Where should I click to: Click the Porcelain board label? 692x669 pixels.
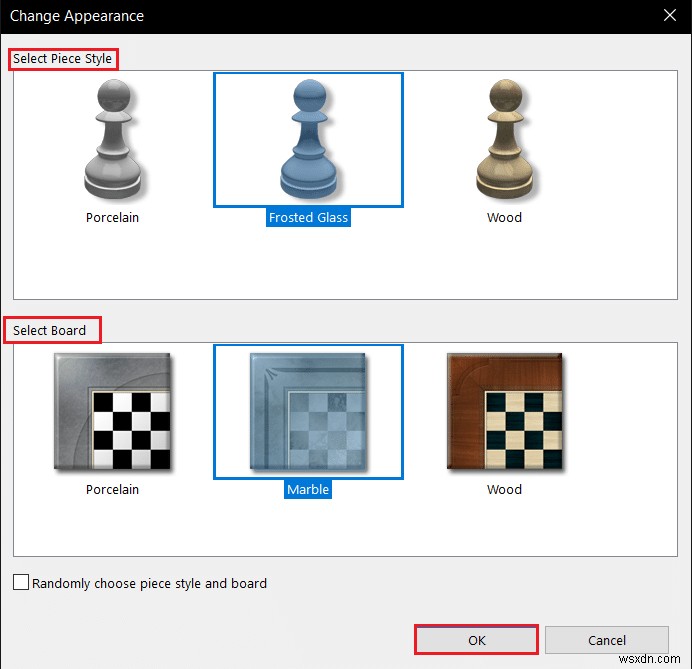[113, 489]
